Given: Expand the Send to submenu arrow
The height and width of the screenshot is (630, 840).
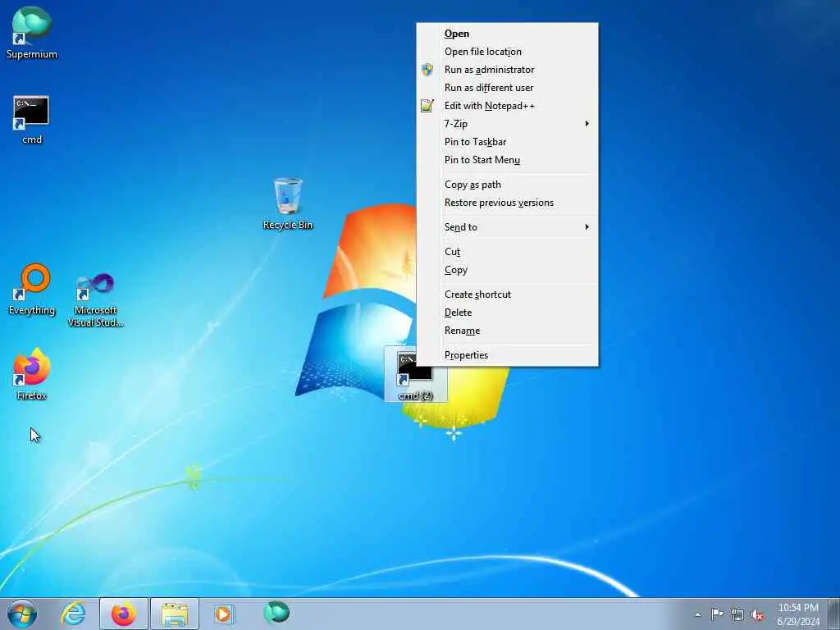Looking at the screenshot, I should [587, 227].
